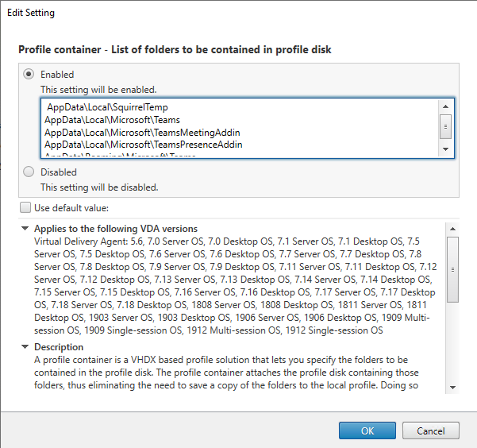
Task: Click the folder list scrollbar thumb
Action: pyautogui.click(x=446, y=126)
